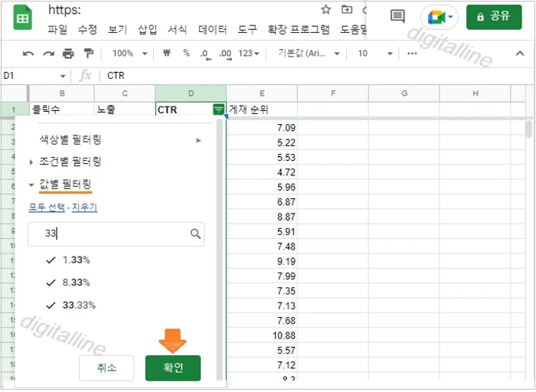
Task: Select the cell with value 10.88
Action: (x=262, y=335)
